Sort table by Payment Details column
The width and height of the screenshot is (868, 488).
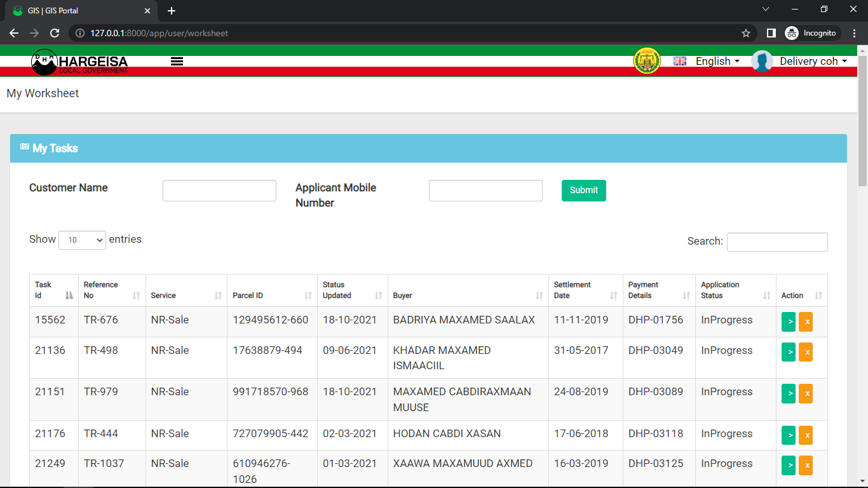660,290
